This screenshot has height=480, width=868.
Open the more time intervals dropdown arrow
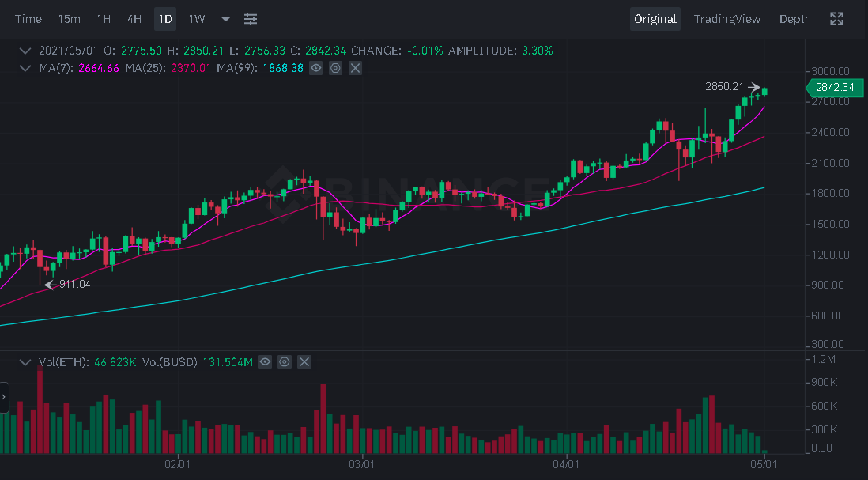point(226,19)
